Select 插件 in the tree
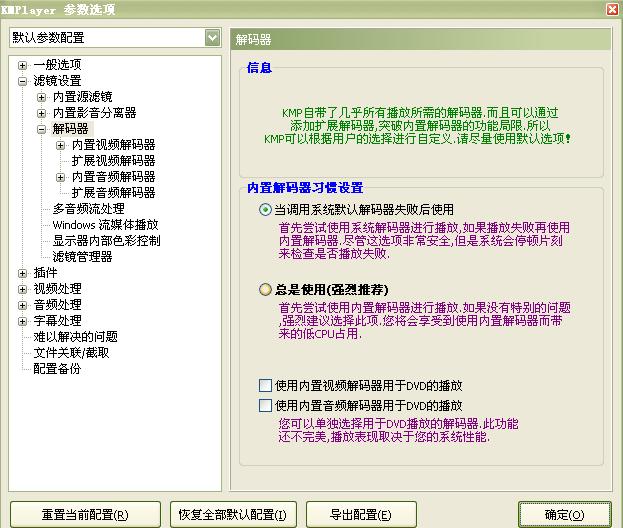Image resolution: width=623 pixels, height=528 pixels. [45, 273]
